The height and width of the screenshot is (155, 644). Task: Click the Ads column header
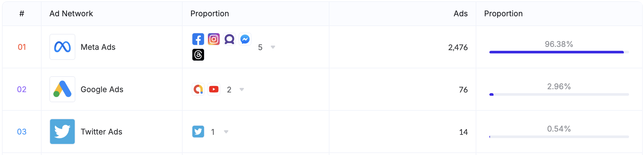461,14
